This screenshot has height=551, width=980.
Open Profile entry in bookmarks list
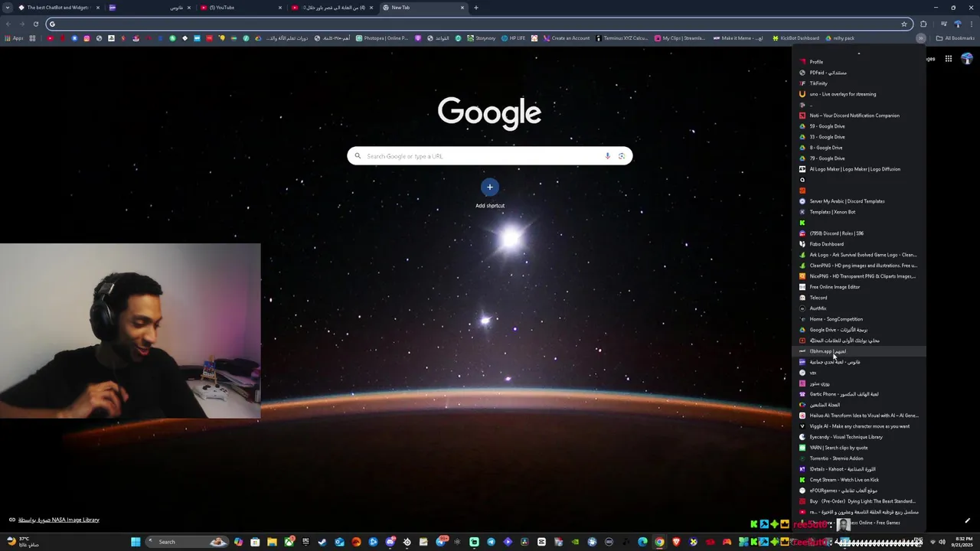point(859,62)
